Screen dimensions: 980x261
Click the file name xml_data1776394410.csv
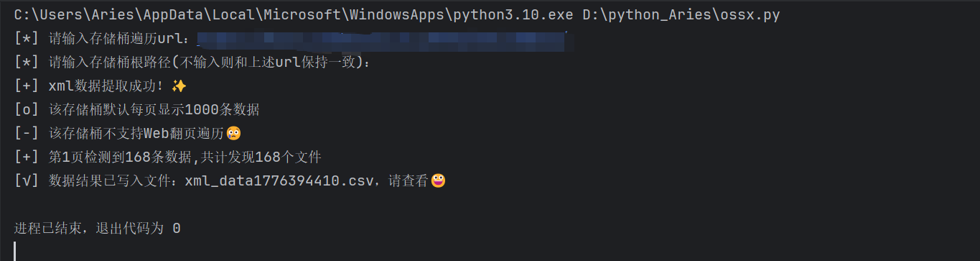[x=280, y=180]
